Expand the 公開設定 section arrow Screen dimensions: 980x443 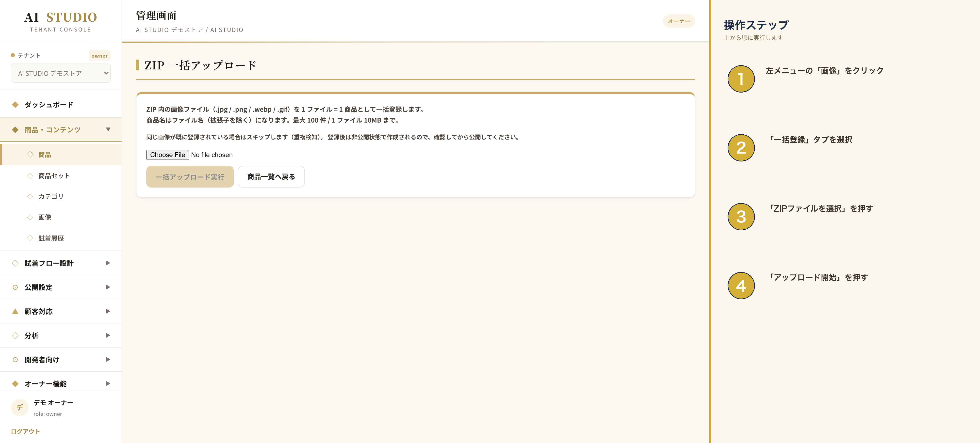[108, 287]
